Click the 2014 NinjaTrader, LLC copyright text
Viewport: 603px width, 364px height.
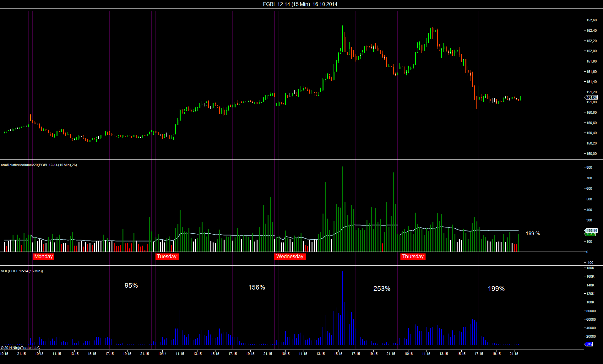pos(20,348)
